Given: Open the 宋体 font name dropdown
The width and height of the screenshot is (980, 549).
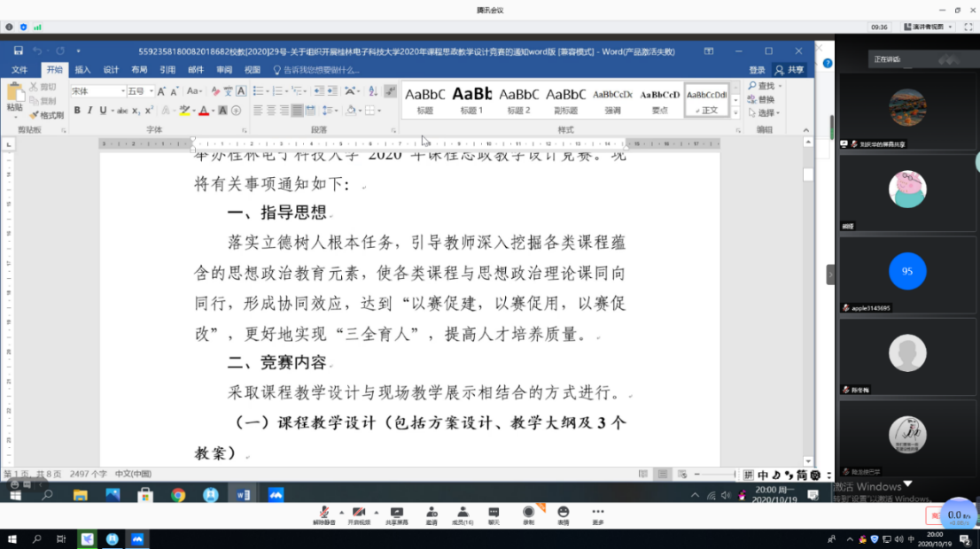Looking at the screenshot, I should point(122,91).
